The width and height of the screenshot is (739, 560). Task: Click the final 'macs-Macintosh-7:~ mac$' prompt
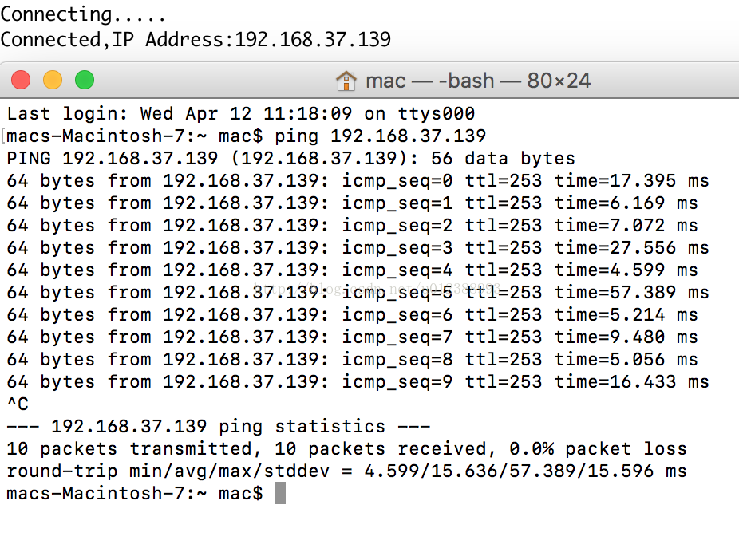point(135,493)
